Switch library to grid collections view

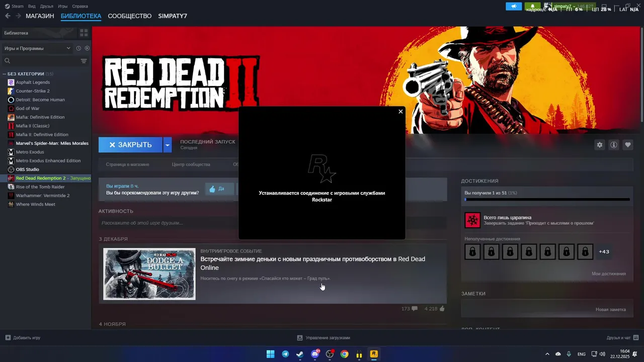click(84, 33)
